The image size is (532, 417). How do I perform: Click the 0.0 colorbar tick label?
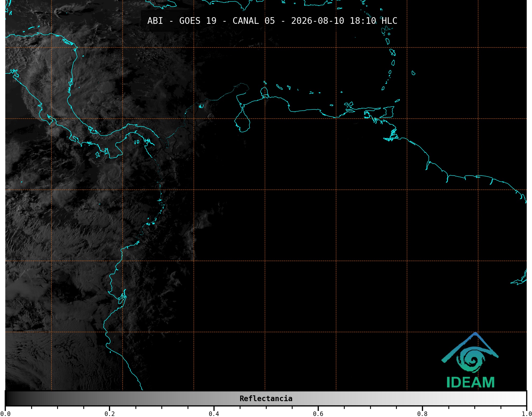tap(5, 414)
